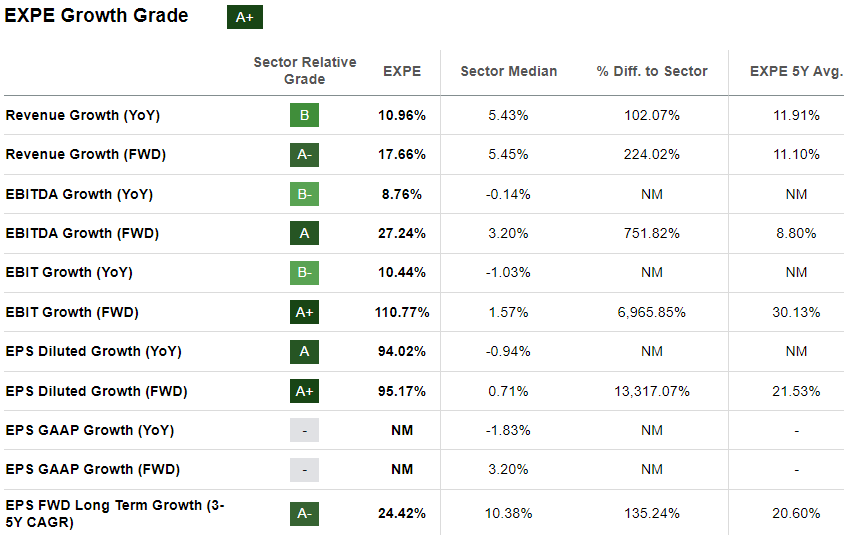
Task: Click the A grade badge for EPS Diluted Growth (YoY)
Action: coord(304,351)
